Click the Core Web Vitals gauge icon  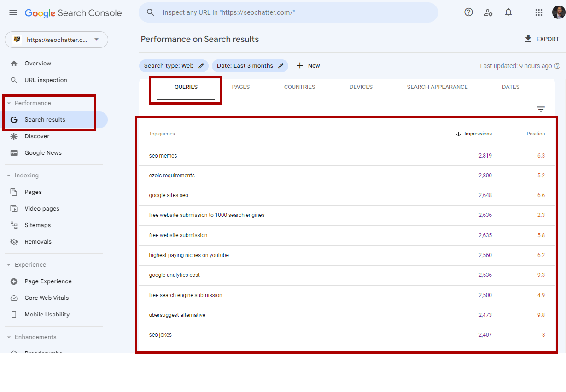(14, 298)
